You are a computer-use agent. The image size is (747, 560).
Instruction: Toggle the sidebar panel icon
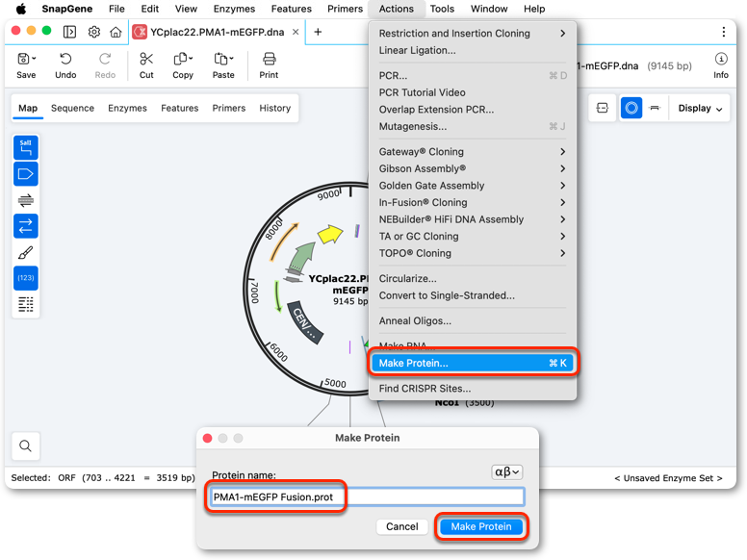coord(69,32)
